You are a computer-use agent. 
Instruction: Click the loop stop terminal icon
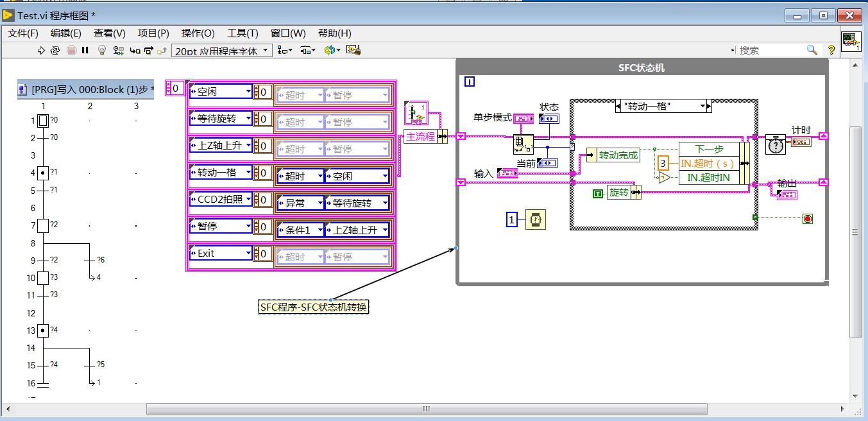(807, 219)
